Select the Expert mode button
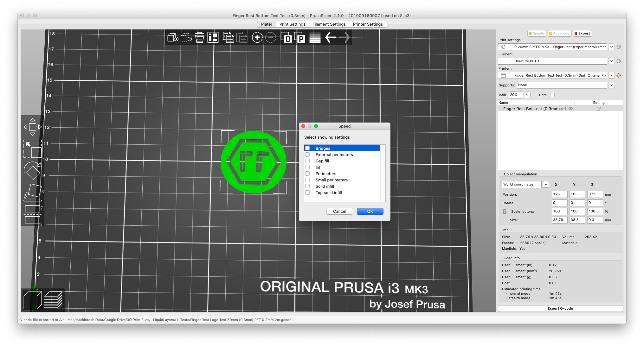 pos(582,33)
